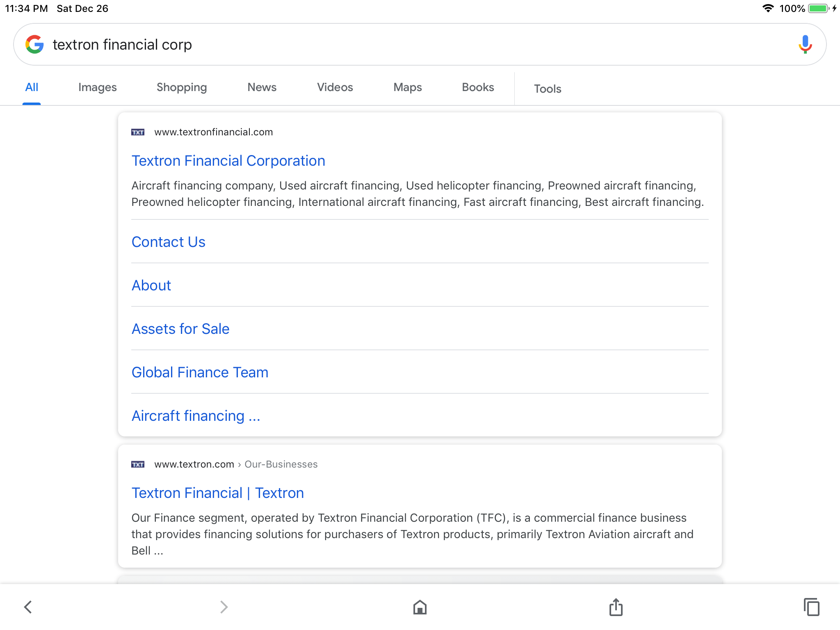840x630 pixels.
Task: Open the Global Finance Team sitelink
Action: point(200,372)
